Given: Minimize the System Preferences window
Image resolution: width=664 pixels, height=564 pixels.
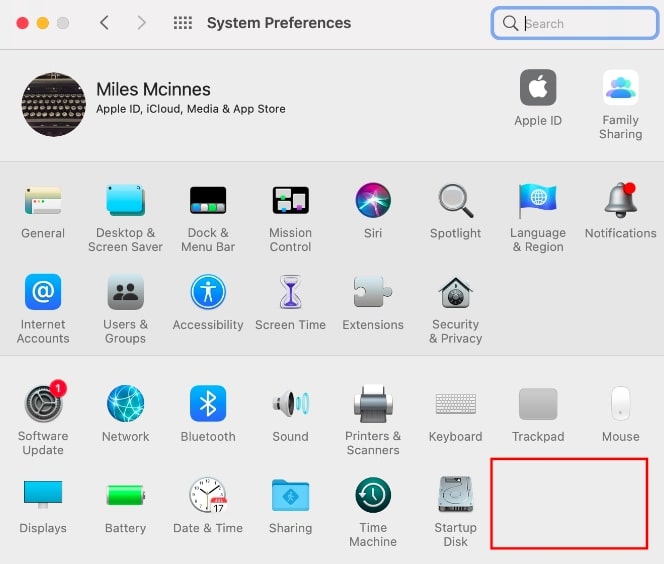Looking at the screenshot, I should coord(43,23).
